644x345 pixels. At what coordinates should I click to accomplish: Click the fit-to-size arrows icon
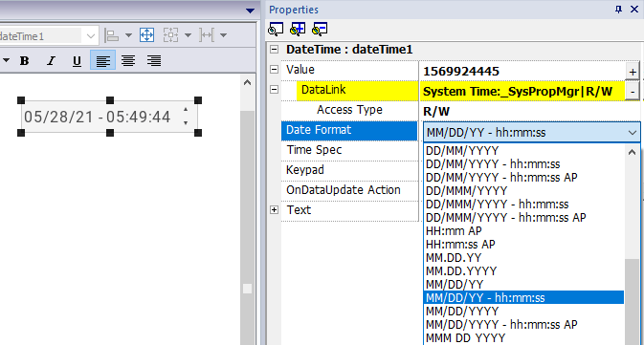(147, 35)
